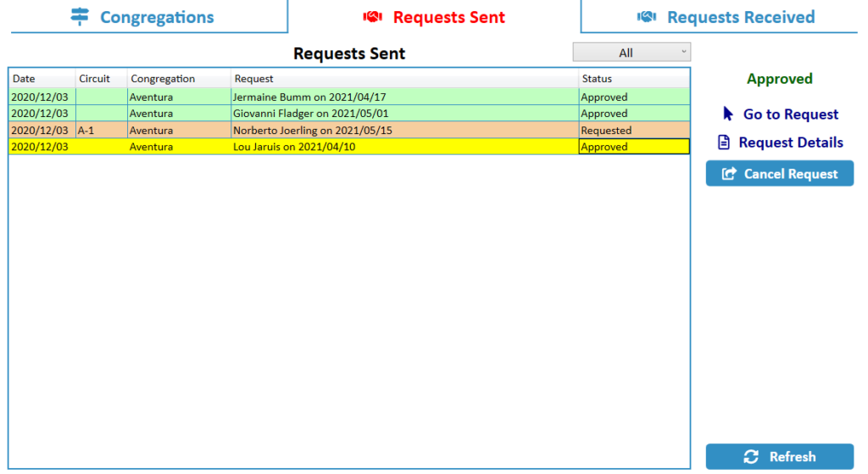Click the Go to Request link
This screenshot has width=868, height=474.
pos(791,114)
